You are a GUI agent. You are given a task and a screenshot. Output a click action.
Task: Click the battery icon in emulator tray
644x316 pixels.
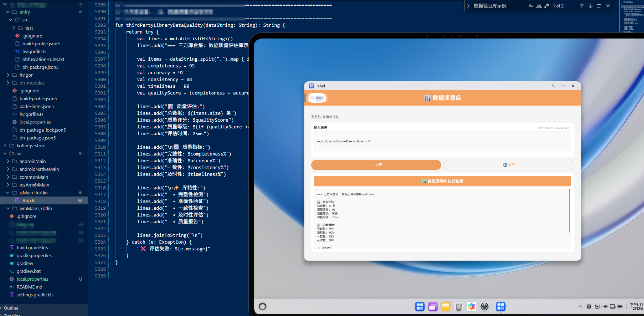pyautogui.click(x=620, y=306)
